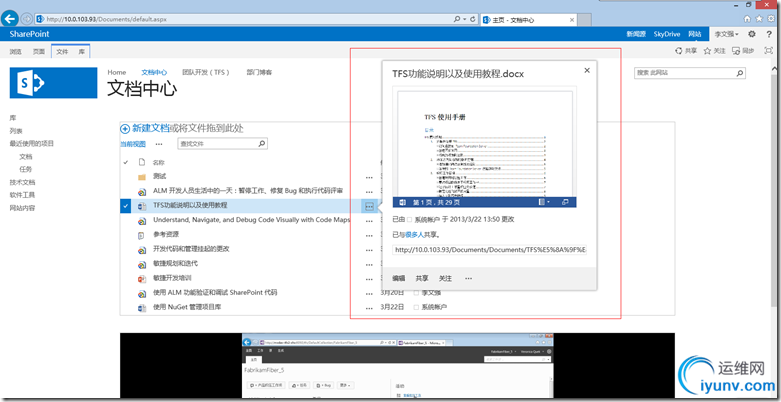Image resolution: width=781 pixels, height=402 pixels.
Task: Click the file icon of 参考资源
Action: [141, 234]
